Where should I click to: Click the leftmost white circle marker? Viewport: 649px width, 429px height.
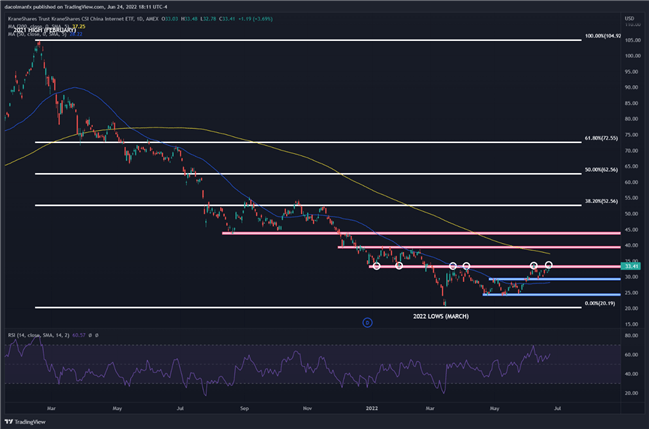click(375, 266)
